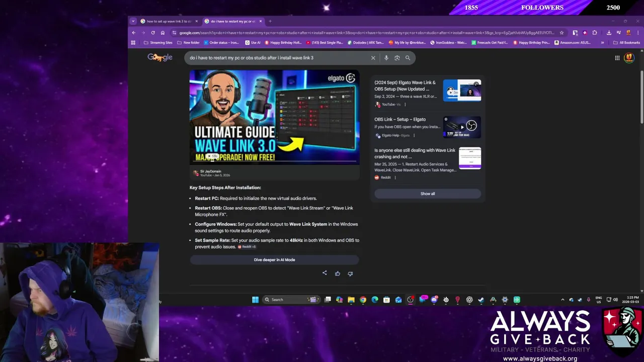Go to Chrome home page icon

click(x=163, y=33)
